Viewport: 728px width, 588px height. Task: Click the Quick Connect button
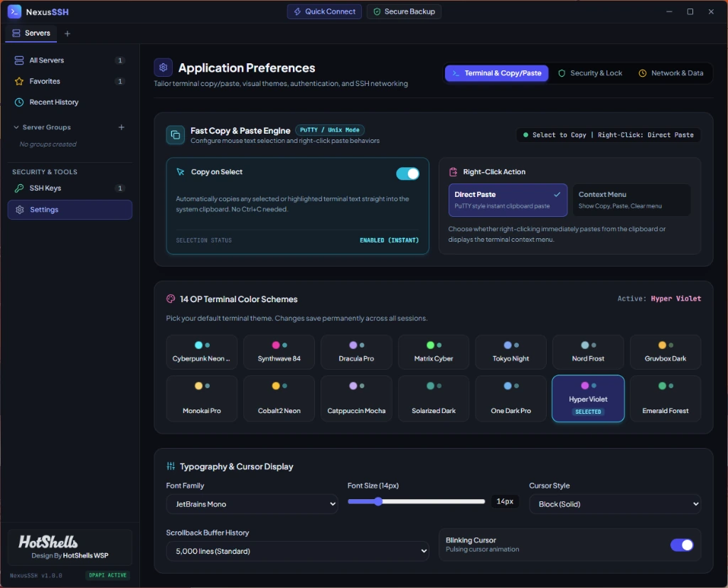(324, 11)
